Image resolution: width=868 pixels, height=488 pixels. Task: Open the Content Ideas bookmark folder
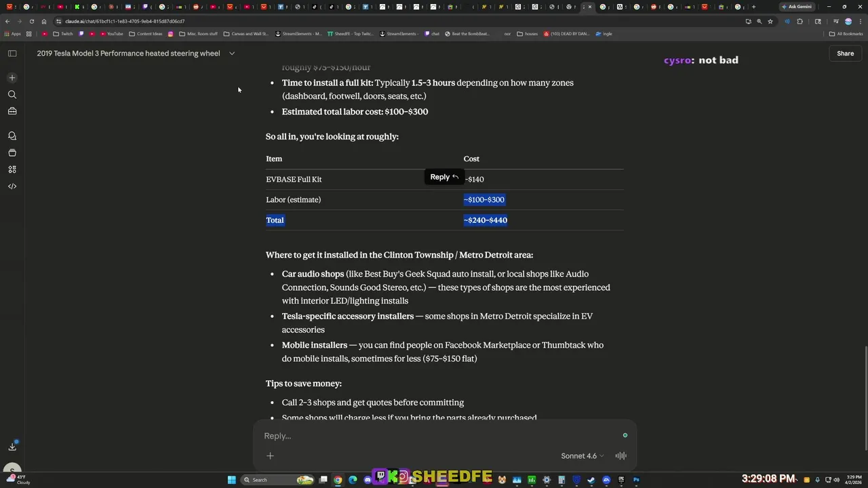(x=146, y=33)
